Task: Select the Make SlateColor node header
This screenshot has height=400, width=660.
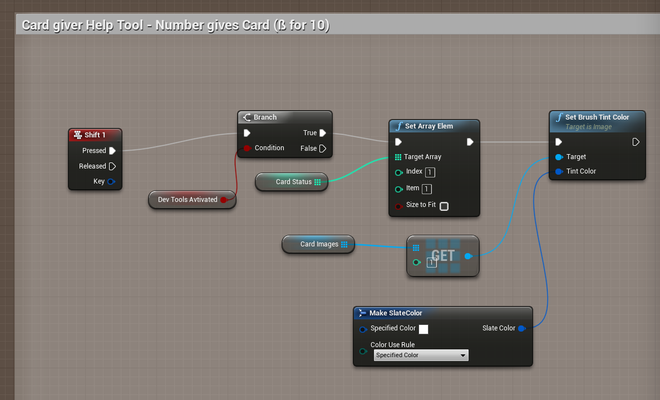Action: click(443, 313)
